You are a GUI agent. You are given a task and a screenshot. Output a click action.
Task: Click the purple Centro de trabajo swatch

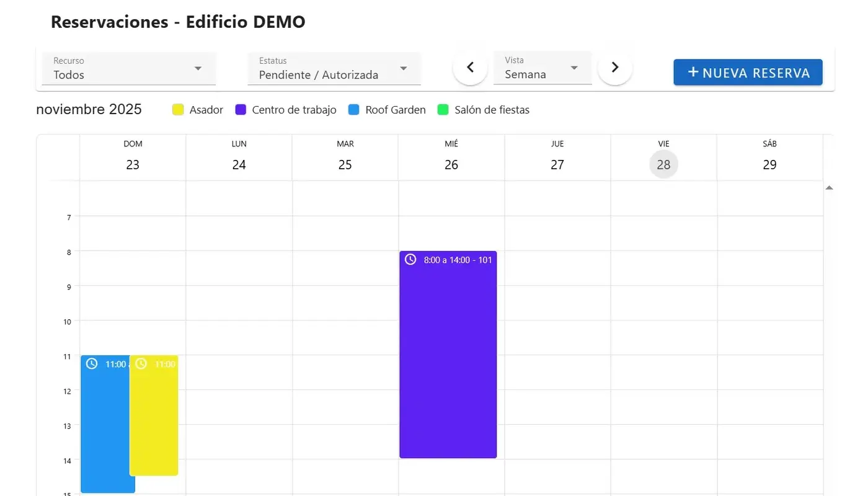[x=241, y=110]
